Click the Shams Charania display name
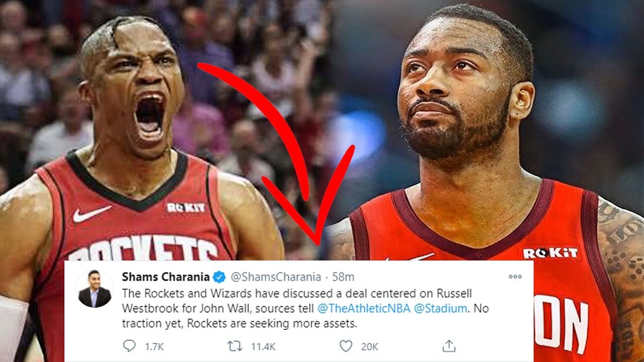 tap(166, 277)
